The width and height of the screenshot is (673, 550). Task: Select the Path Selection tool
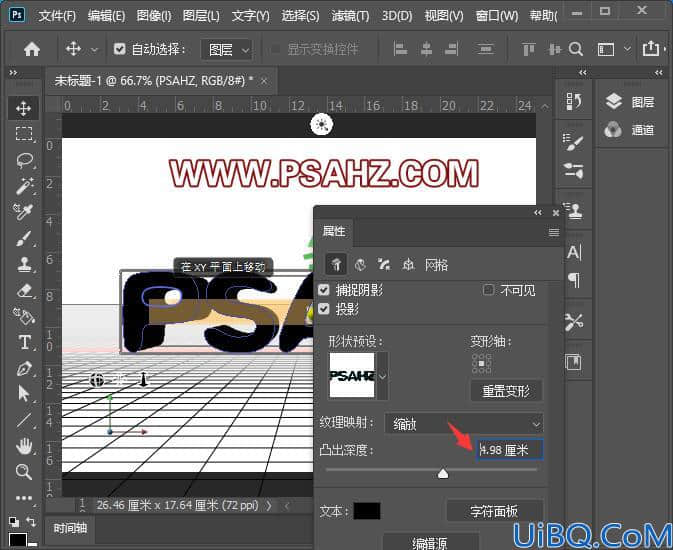(24, 393)
